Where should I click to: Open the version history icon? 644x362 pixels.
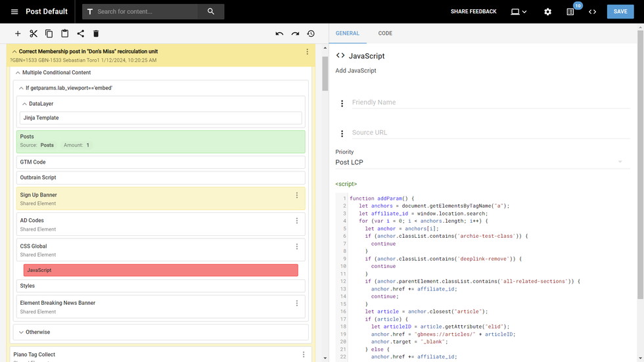(311, 34)
